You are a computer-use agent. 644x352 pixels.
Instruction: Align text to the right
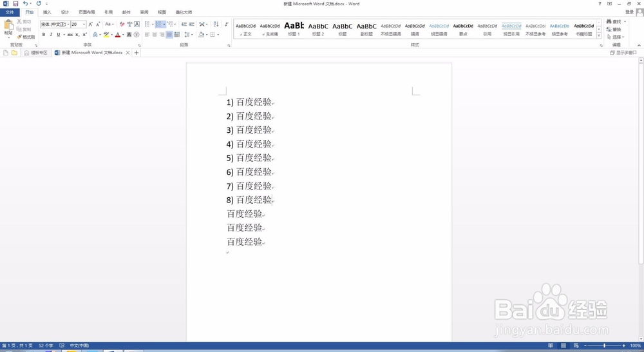pos(162,35)
